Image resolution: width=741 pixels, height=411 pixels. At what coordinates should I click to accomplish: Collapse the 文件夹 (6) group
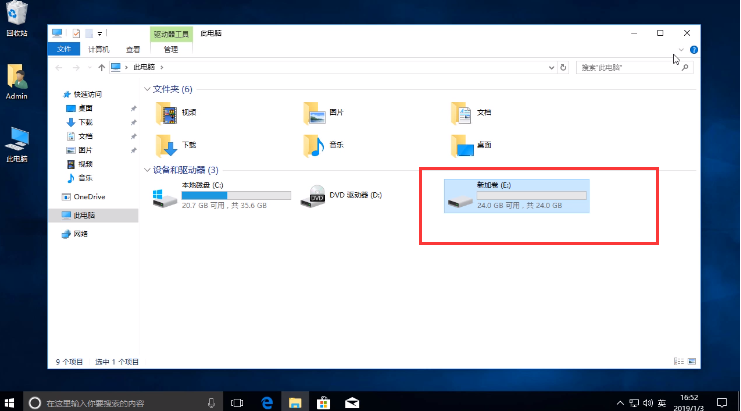[149, 89]
